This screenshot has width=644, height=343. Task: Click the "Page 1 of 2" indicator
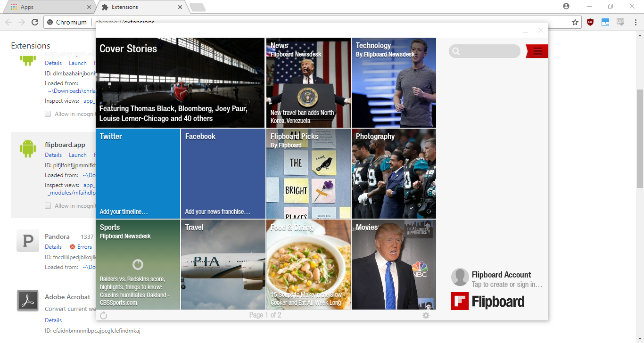pos(265,315)
